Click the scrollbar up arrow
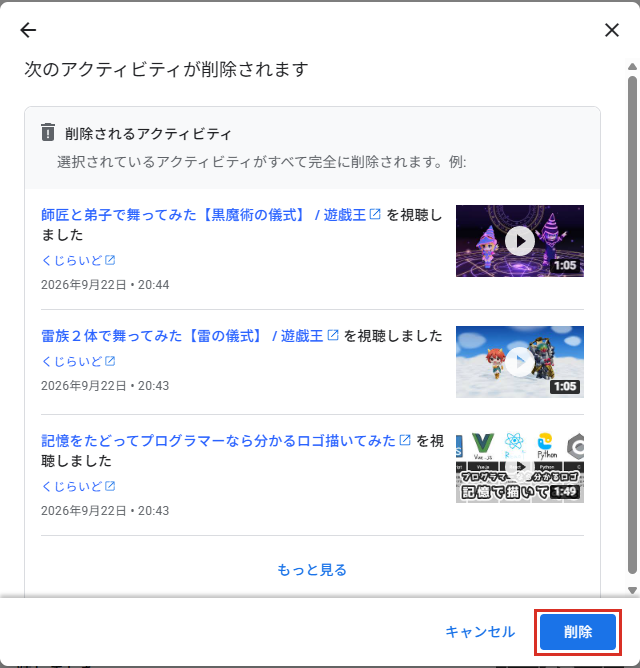 [632, 66]
